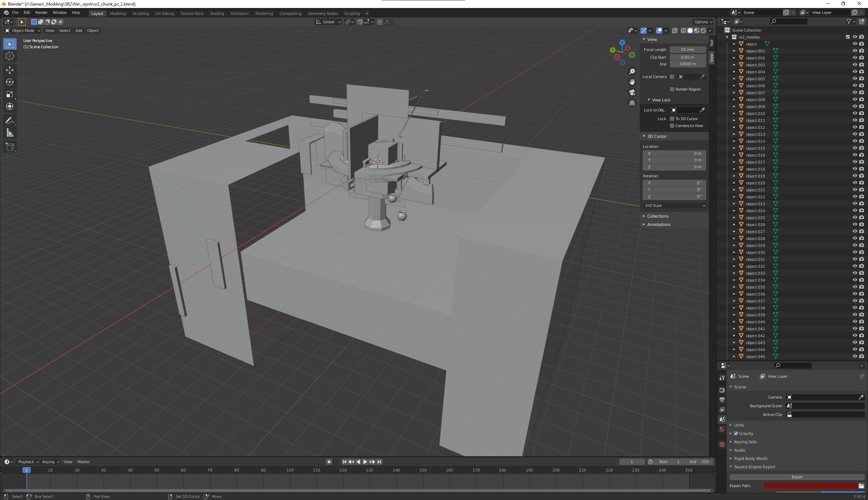Expand the Collections panel

(657, 216)
